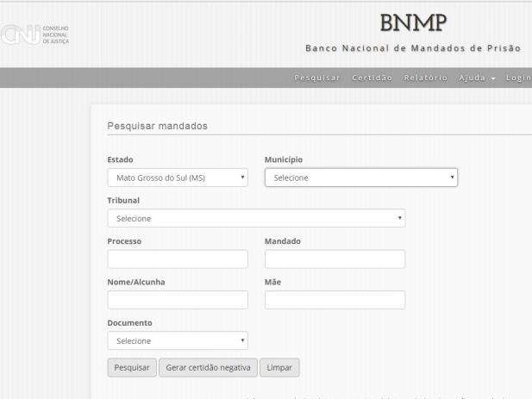Click the Município field label
532x399 pixels.
click(x=284, y=159)
